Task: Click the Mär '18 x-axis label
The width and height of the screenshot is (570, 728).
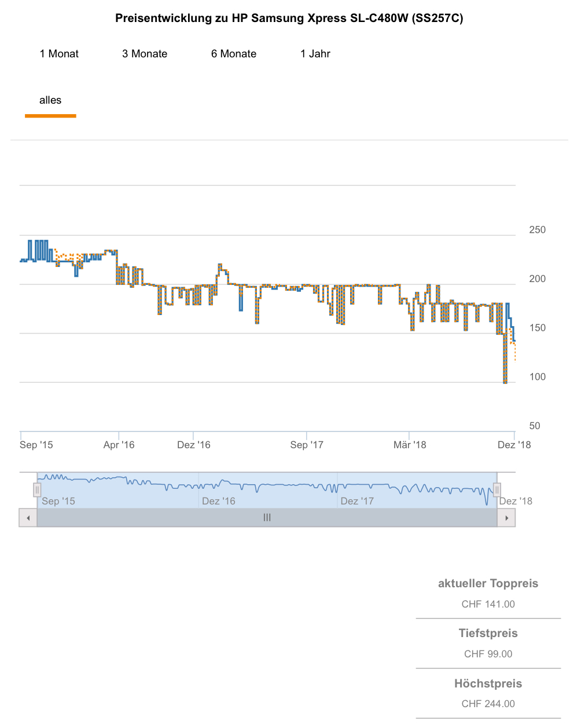Action: coord(410,445)
